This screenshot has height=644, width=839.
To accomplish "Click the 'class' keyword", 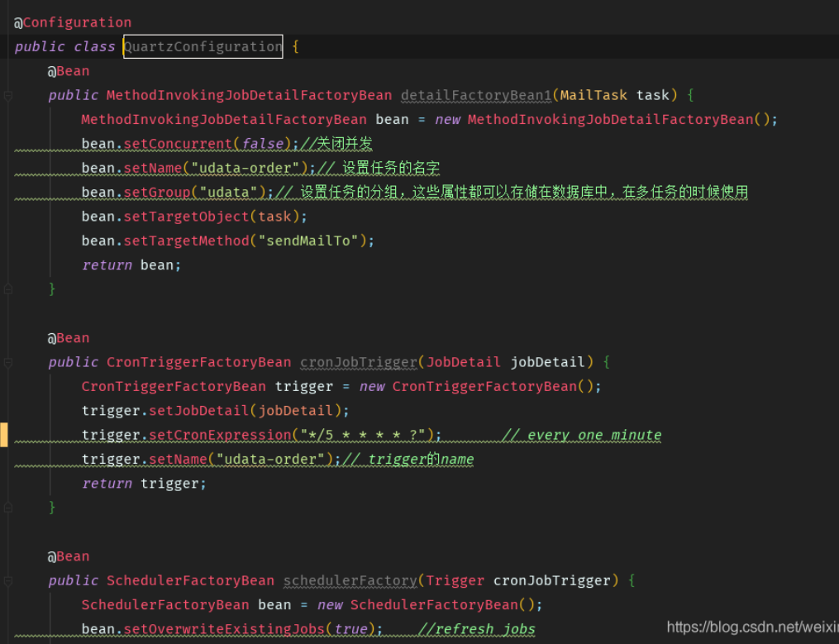I will (94, 46).
